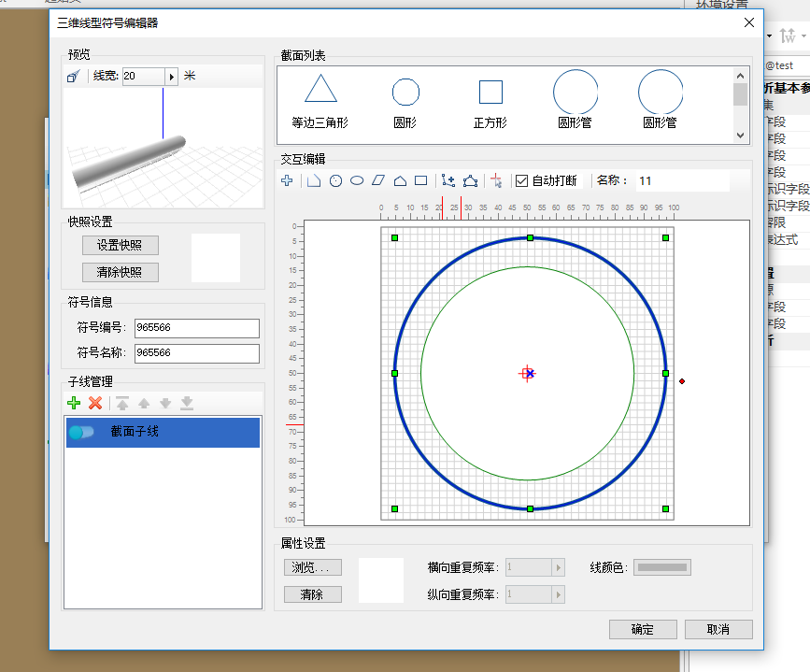Screen dimensions: 810x672
Task: Open the 线颜色 color swatch
Action: [x=661, y=566]
